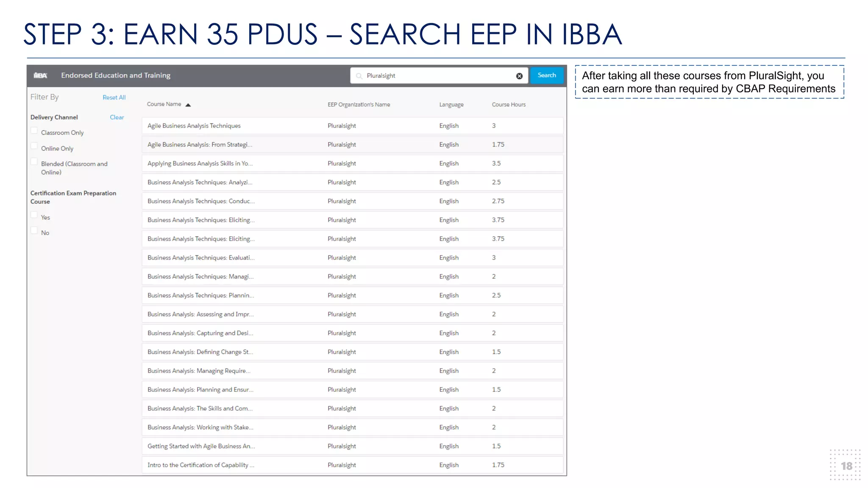Click the Filter By label
Viewport: 868px width, 488px height.
pyautogui.click(x=45, y=97)
